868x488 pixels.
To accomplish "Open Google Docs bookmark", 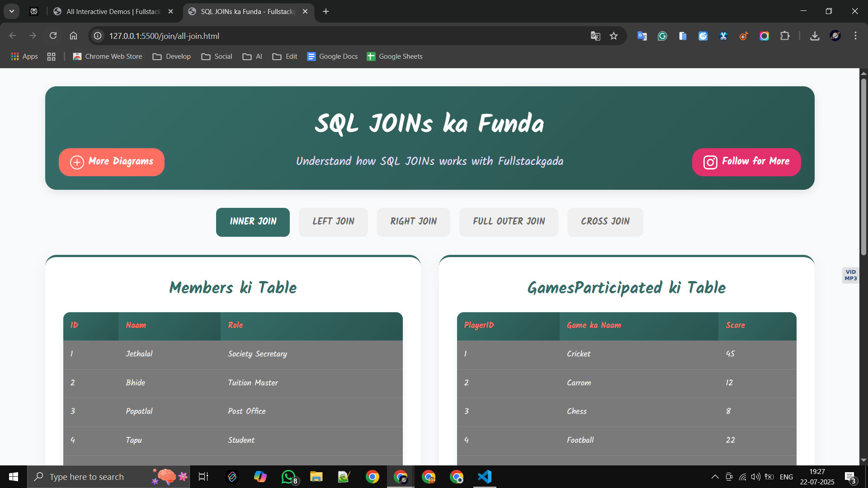I will coord(332,56).
